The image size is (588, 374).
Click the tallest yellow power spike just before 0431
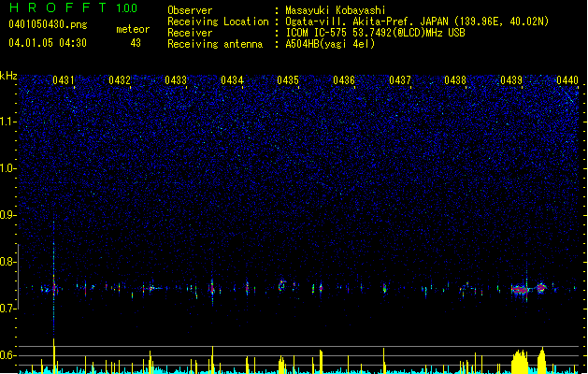point(54,355)
